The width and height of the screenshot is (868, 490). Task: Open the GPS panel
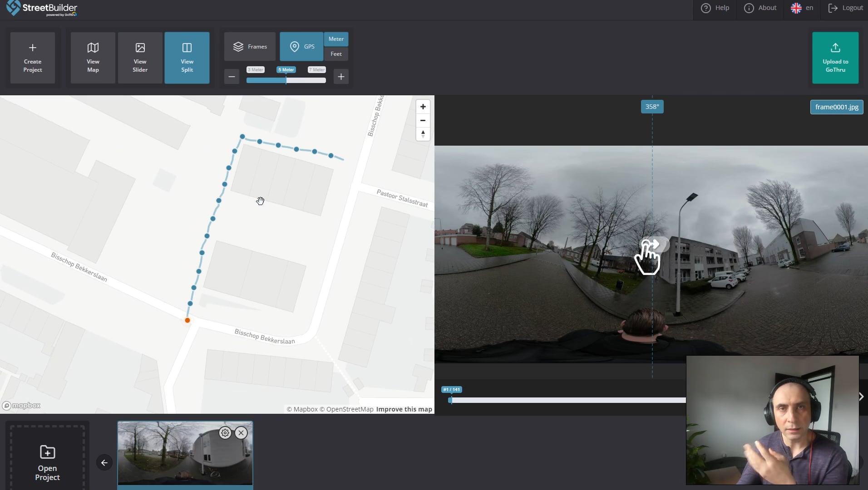click(x=301, y=46)
